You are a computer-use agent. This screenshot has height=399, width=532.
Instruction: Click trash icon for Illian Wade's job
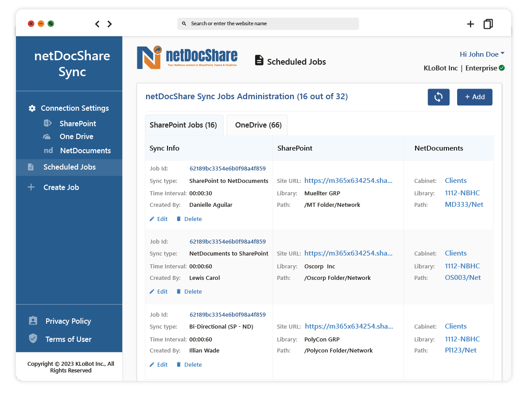point(179,364)
